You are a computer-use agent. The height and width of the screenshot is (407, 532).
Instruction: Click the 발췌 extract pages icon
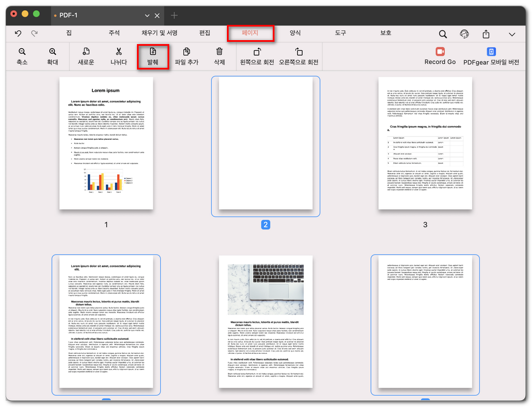point(153,52)
